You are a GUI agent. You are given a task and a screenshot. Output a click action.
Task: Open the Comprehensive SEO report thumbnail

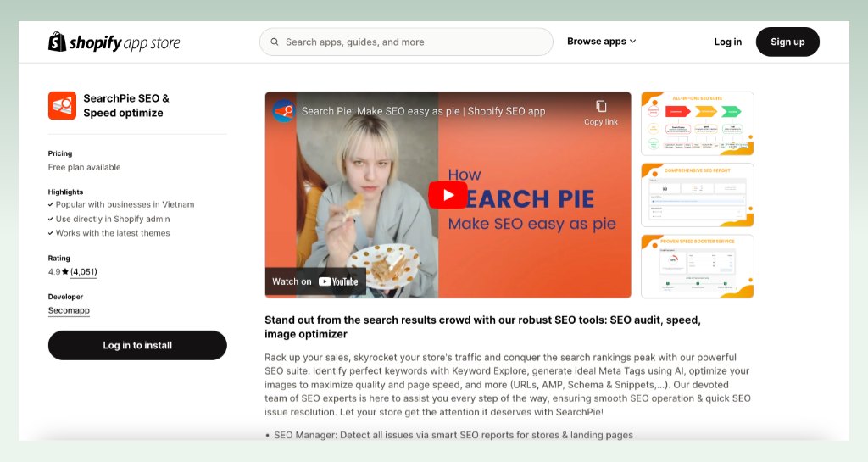coord(697,195)
